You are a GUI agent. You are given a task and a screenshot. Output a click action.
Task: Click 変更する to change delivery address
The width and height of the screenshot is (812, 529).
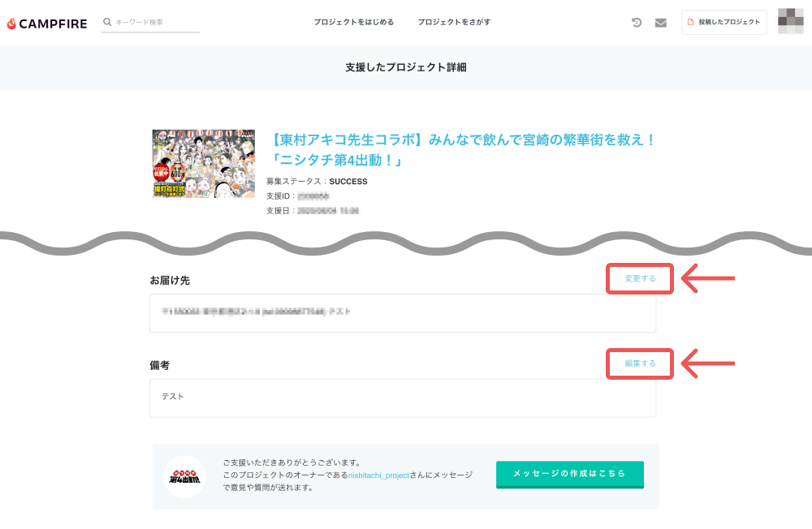(x=640, y=278)
